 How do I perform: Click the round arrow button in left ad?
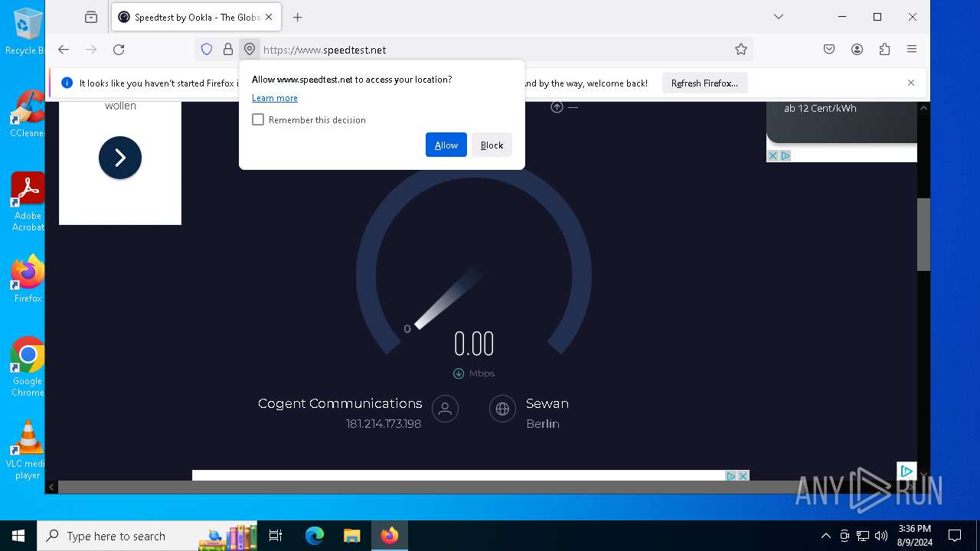(120, 158)
